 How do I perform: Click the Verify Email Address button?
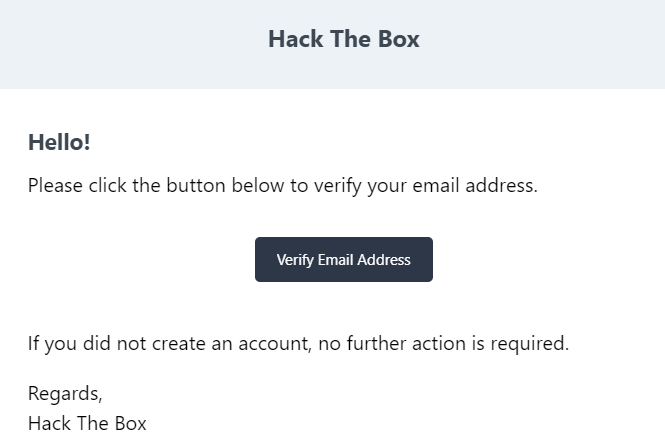tap(344, 259)
